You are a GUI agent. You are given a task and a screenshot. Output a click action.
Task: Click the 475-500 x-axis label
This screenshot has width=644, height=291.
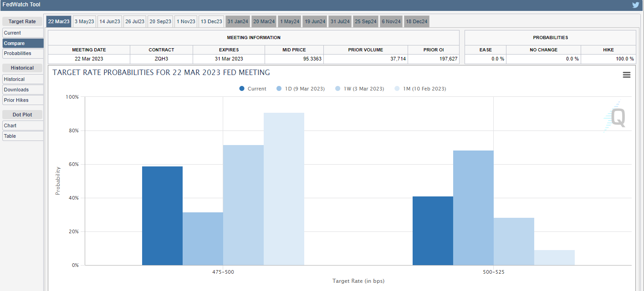pos(223,272)
